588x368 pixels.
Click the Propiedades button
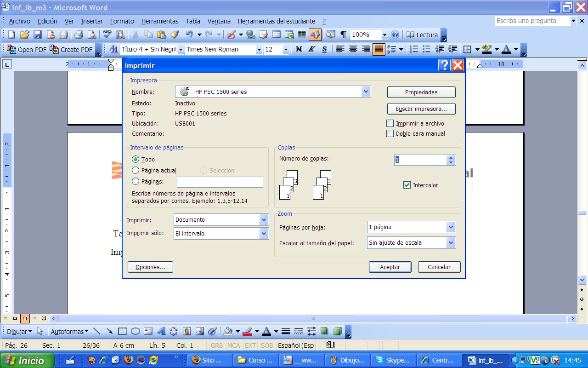click(421, 92)
